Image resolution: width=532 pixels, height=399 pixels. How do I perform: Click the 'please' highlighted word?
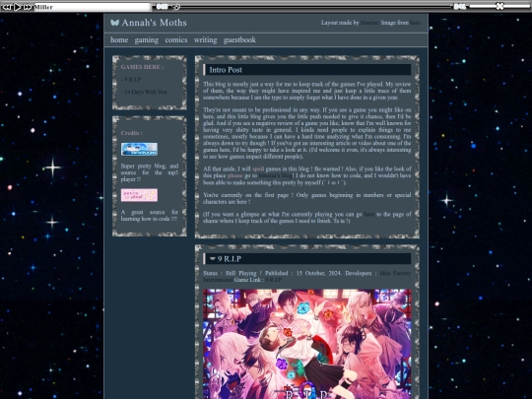pyautogui.click(x=235, y=175)
